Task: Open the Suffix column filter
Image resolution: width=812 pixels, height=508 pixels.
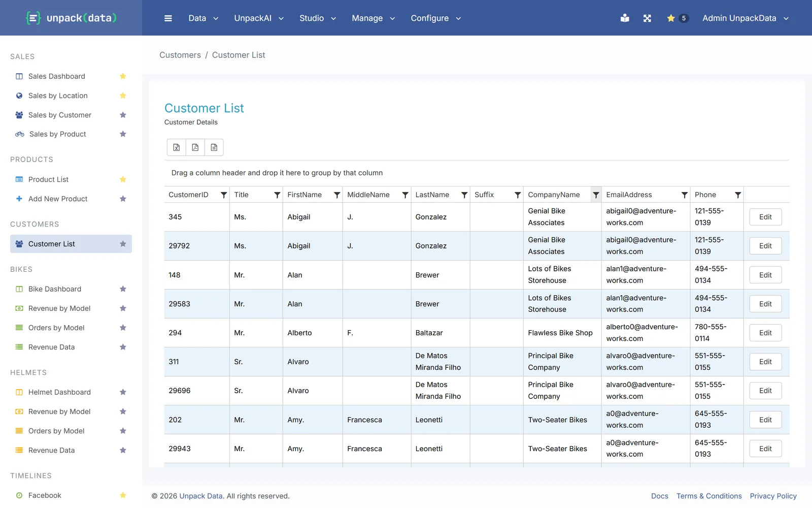Action: point(518,195)
